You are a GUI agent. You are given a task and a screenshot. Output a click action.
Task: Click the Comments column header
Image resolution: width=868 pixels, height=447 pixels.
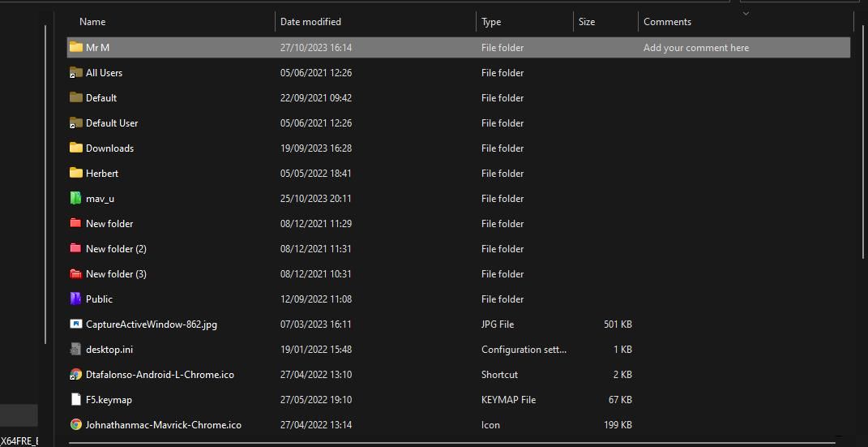coord(667,22)
